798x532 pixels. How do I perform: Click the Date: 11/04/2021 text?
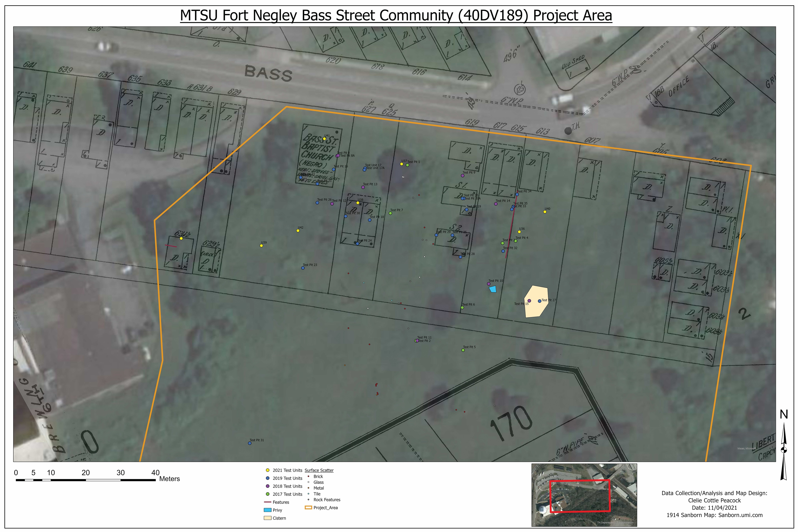pyautogui.click(x=714, y=508)
